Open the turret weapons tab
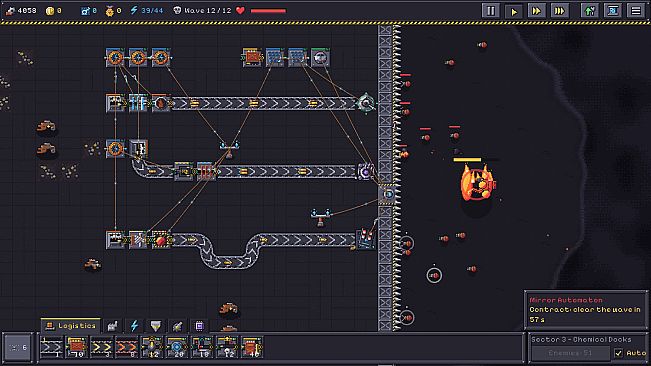The height and width of the screenshot is (366, 651). tap(177, 326)
